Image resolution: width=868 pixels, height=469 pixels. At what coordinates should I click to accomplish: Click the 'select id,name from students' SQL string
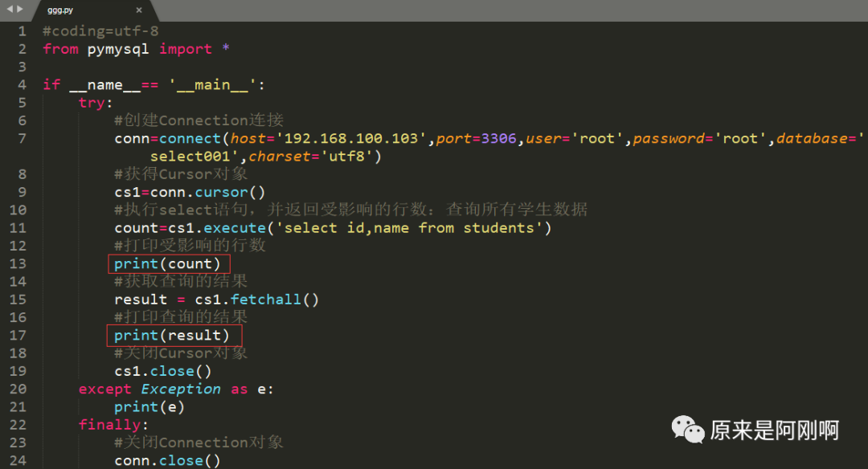click(409, 228)
